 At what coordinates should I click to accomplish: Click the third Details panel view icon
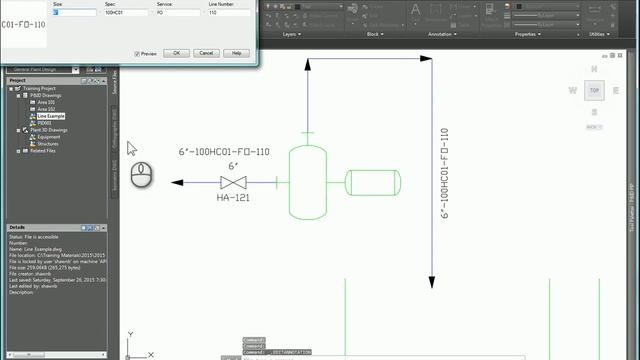tap(97, 228)
